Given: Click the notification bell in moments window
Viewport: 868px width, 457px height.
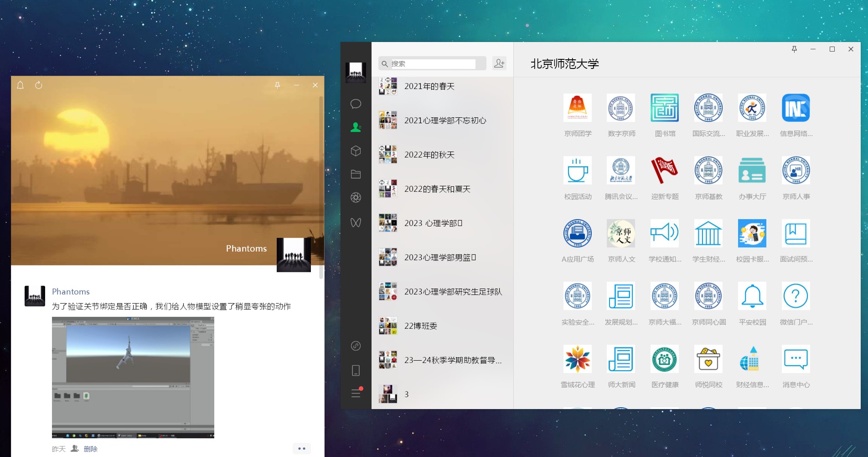Looking at the screenshot, I should point(21,85).
